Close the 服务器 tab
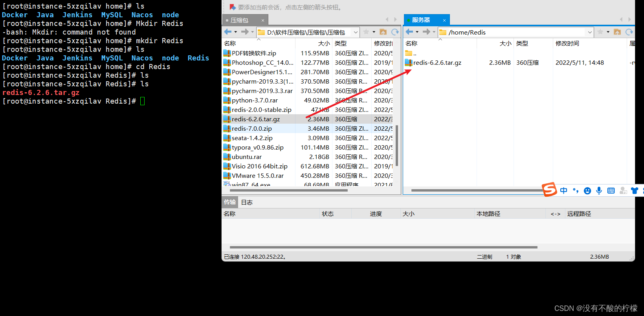This screenshot has width=644, height=316. point(444,20)
